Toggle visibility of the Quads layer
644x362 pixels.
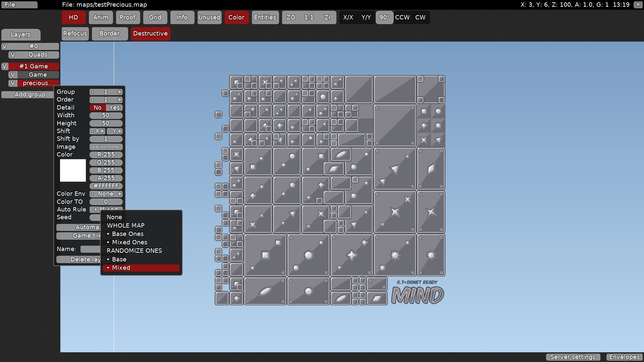(13, 55)
